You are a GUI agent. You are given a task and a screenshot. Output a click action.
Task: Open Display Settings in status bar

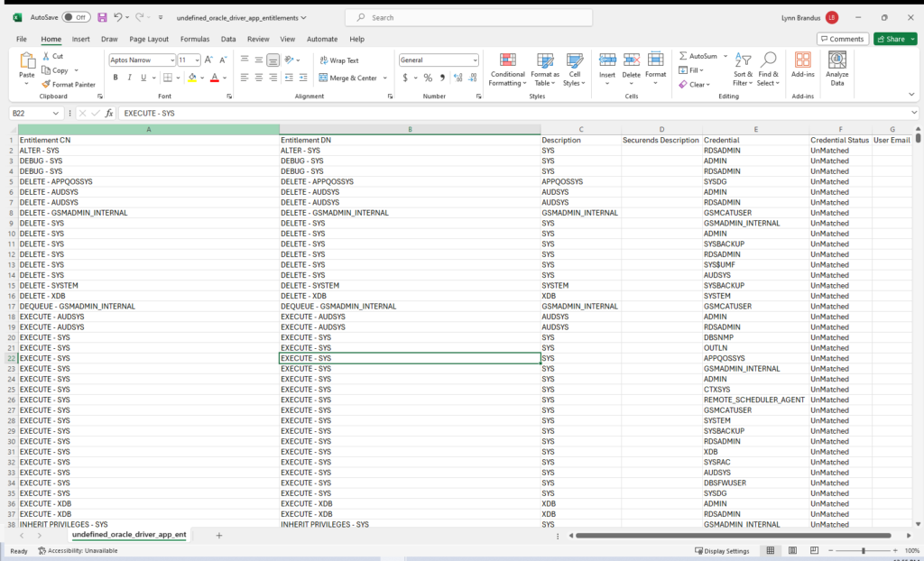tap(723, 551)
